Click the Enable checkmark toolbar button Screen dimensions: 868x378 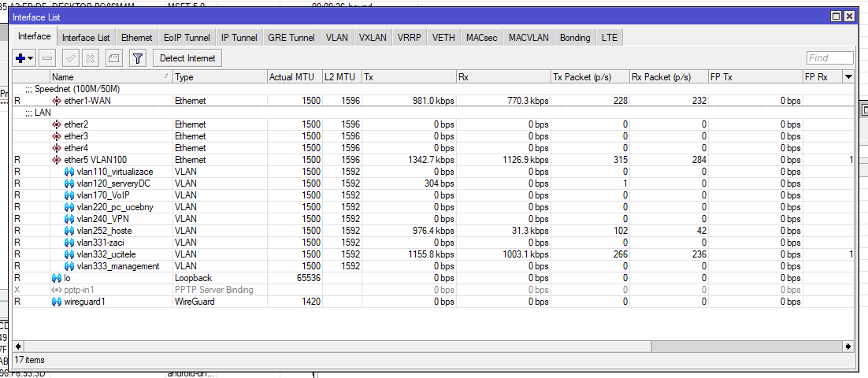click(x=70, y=57)
